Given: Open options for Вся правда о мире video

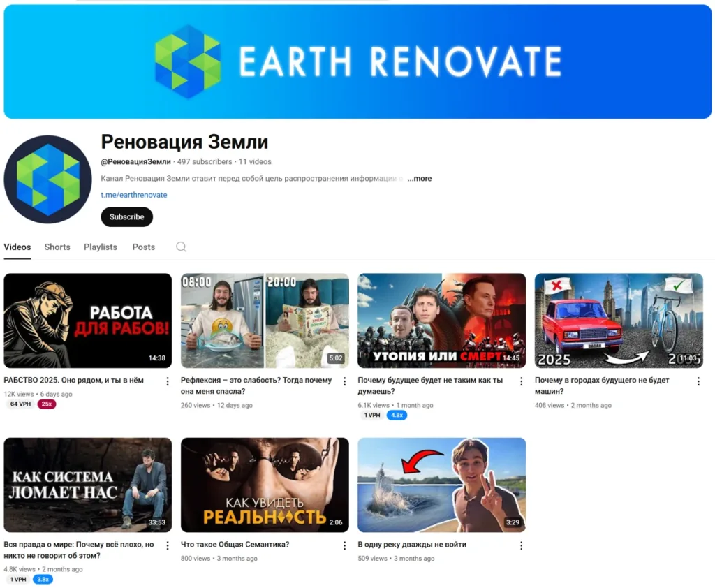Looking at the screenshot, I should (168, 545).
